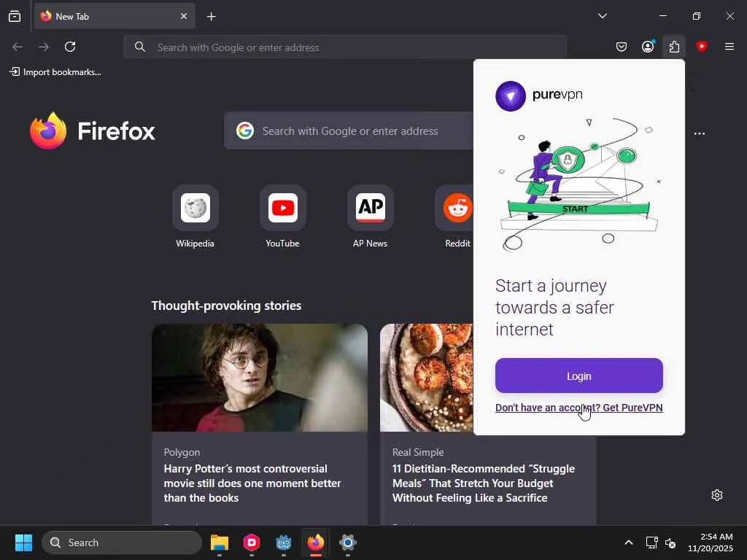Follow Don't have an account Get PureVPN
The image size is (747, 560).
pyautogui.click(x=578, y=408)
